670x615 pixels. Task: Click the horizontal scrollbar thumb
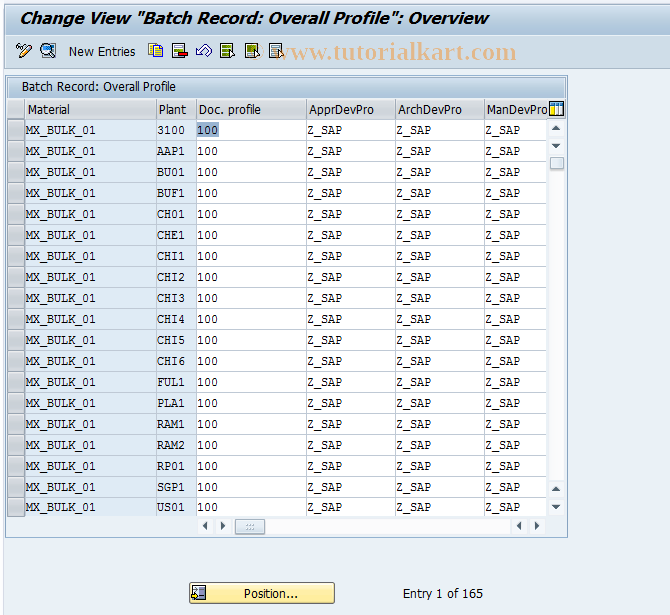250,527
